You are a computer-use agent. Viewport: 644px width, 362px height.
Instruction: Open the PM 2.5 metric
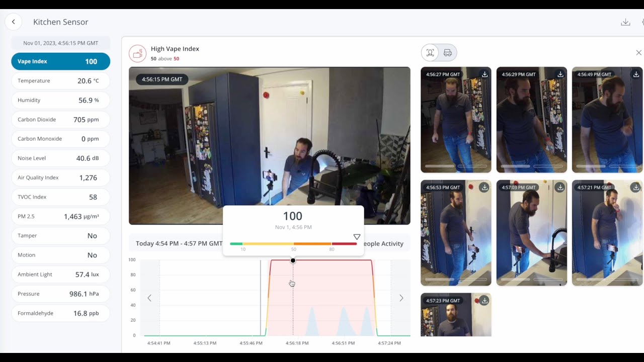[61, 216]
